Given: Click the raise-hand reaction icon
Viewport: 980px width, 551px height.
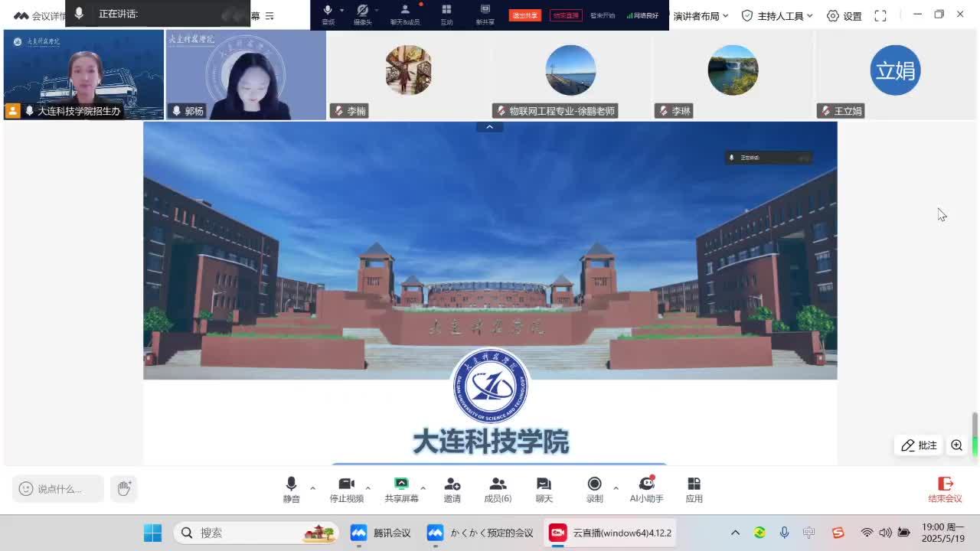Looking at the screenshot, I should (x=124, y=488).
